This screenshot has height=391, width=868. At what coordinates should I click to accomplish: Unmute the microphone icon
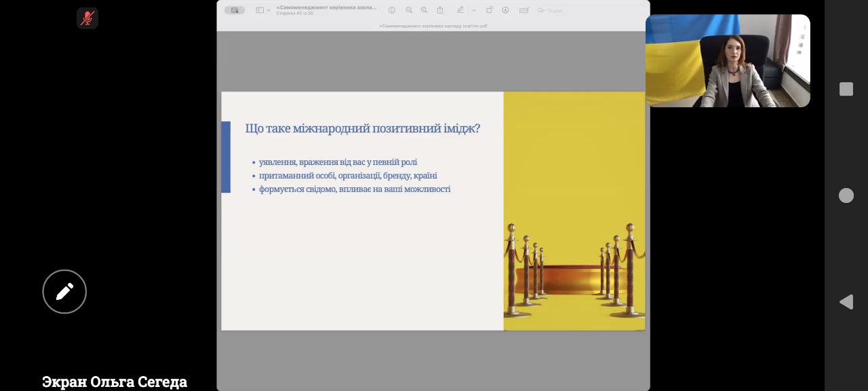click(x=87, y=18)
